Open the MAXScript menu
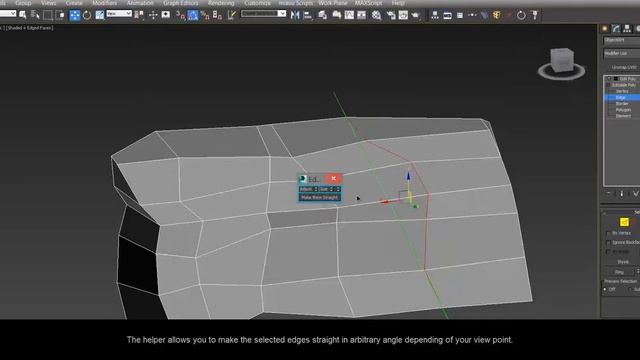640x360 pixels. point(369,3)
